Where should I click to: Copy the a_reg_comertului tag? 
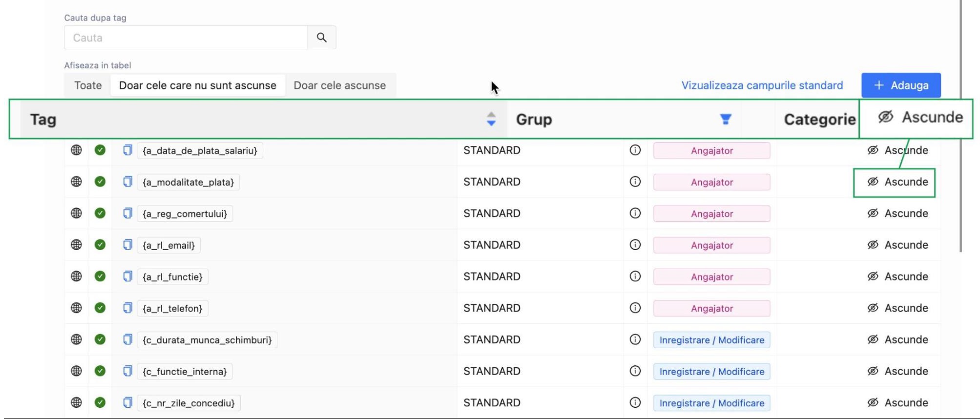pos(127,213)
